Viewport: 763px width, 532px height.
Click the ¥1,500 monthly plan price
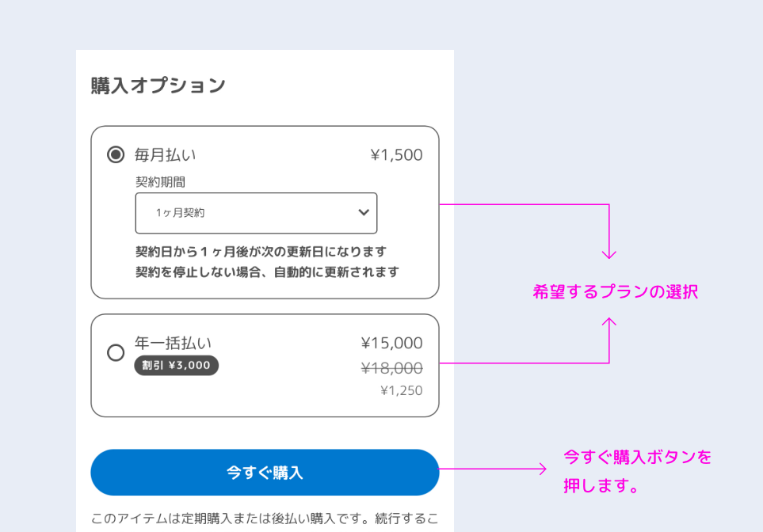coord(396,155)
